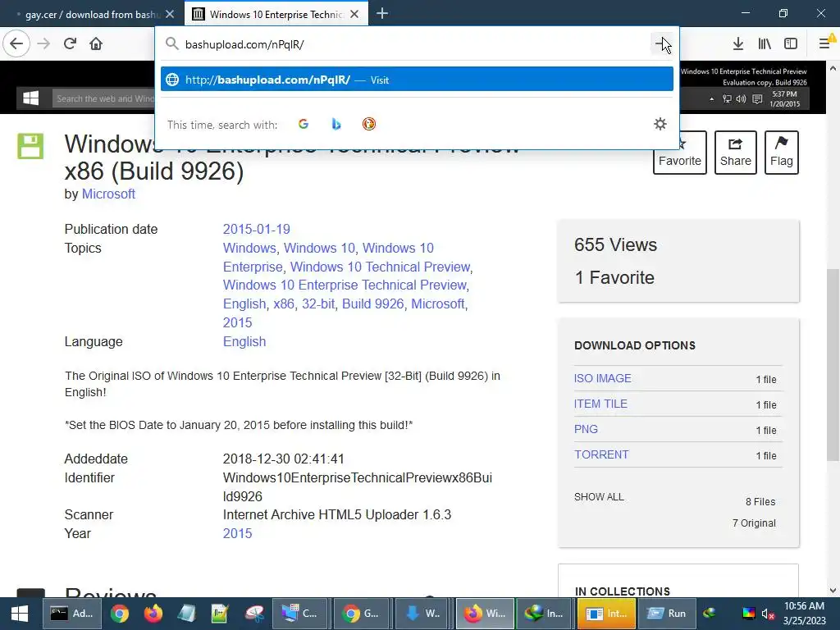Open the highlighted orange 'Int...' taskbar item

click(x=606, y=614)
